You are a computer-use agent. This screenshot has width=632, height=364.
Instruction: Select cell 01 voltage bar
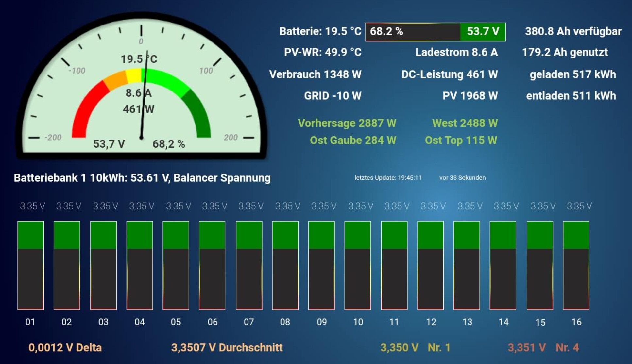coord(30,265)
